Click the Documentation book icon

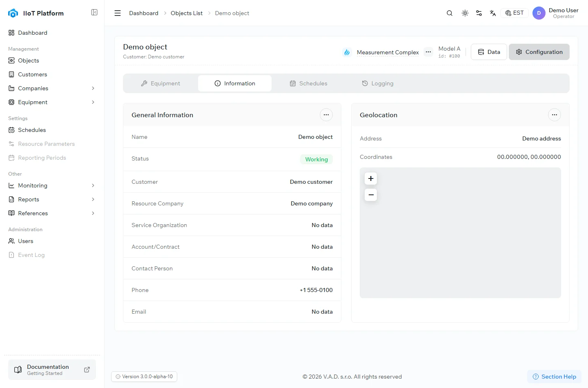[18, 370]
